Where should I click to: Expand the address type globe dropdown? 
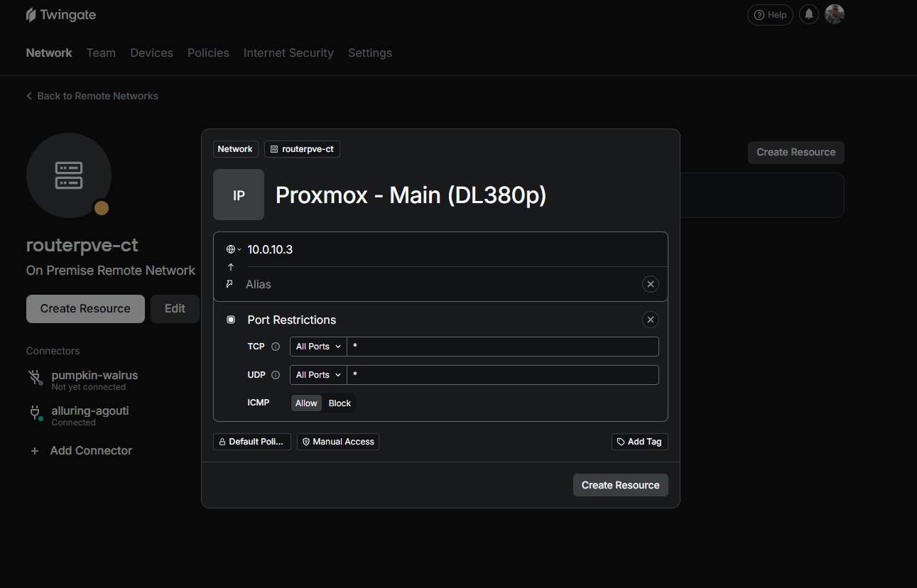click(x=233, y=249)
